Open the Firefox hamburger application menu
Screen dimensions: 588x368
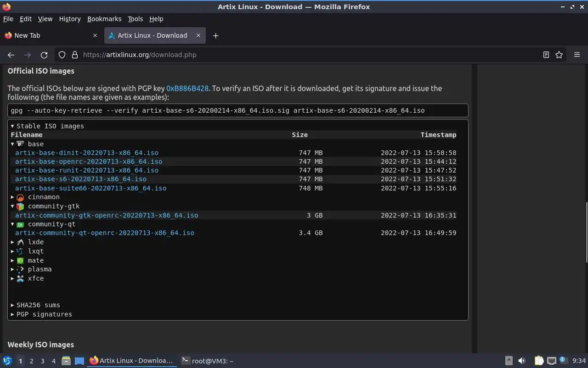pyautogui.click(x=577, y=55)
